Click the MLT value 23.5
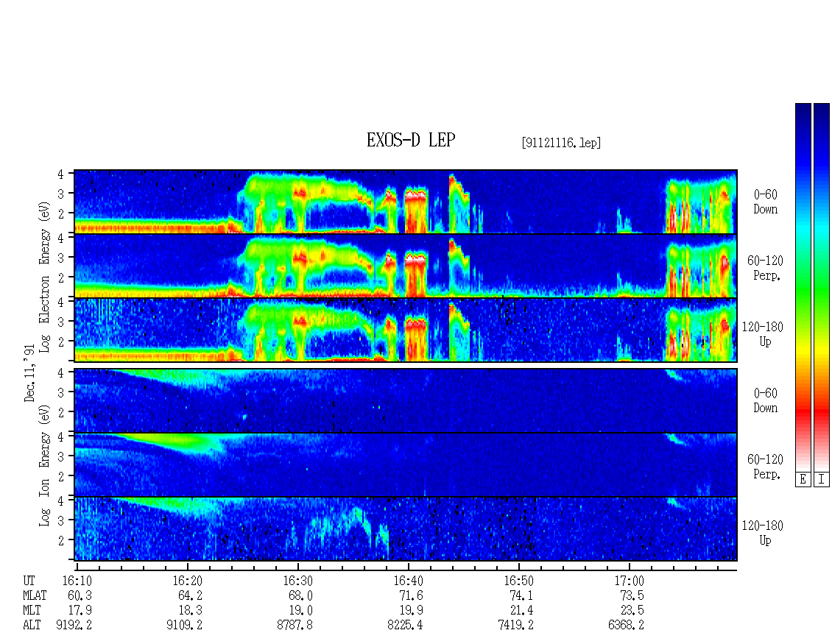 [x=632, y=611]
